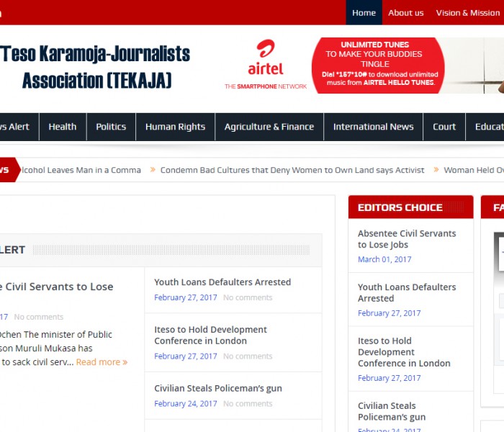The width and height of the screenshot is (504, 432).
Task: Open Civilian Steals gun in Editors Choice
Action: point(392,411)
